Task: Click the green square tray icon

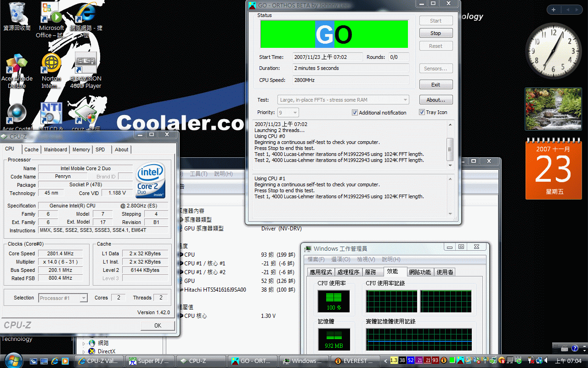Action: pyautogui.click(x=452, y=361)
